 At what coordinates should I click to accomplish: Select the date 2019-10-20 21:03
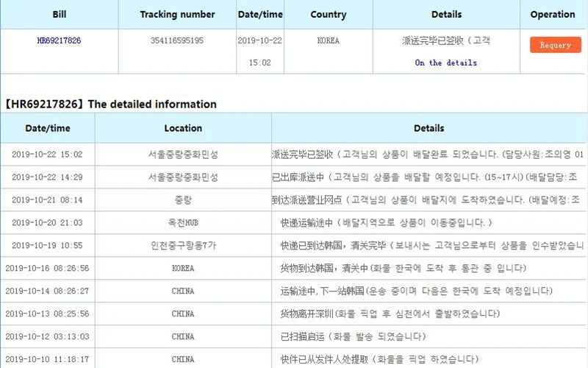(x=47, y=223)
